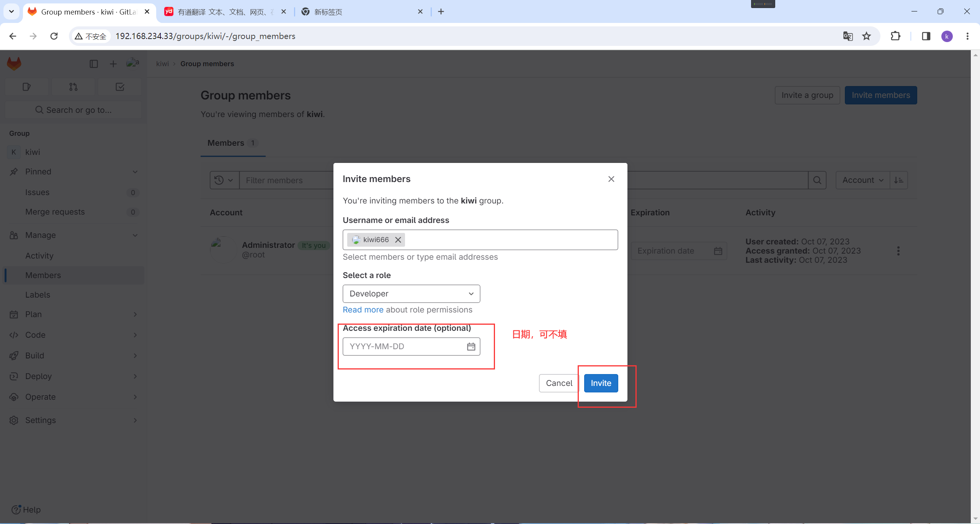This screenshot has height=524, width=980.
Task: Open the to-do list icon
Action: pos(120,87)
